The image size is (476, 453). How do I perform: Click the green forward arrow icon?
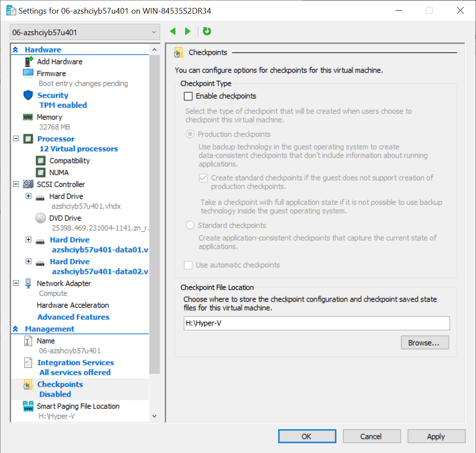click(x=187, y=31)
